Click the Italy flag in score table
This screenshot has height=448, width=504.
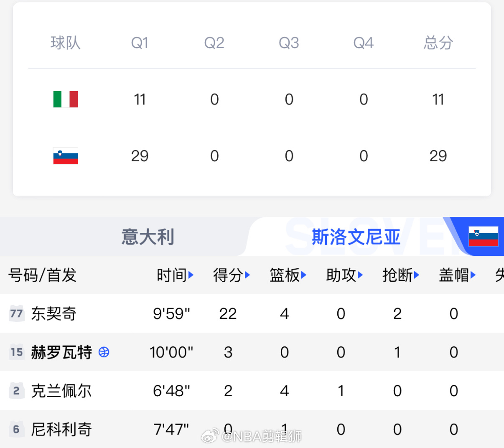point(66,99)
